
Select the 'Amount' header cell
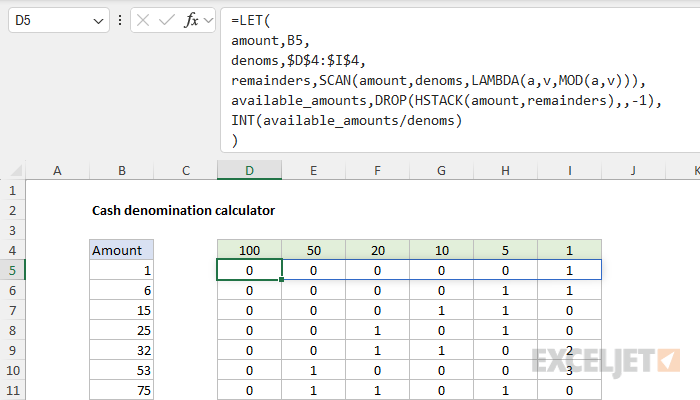coord(121,250)
